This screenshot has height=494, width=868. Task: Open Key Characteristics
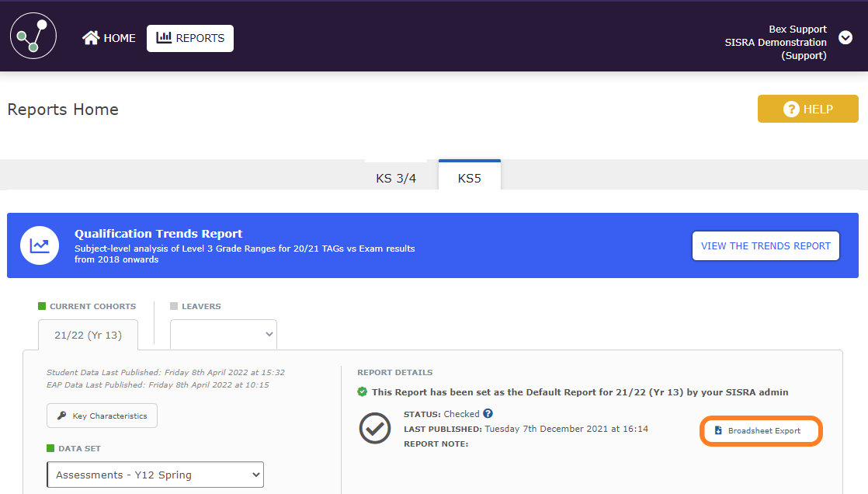tap(102, 416)
